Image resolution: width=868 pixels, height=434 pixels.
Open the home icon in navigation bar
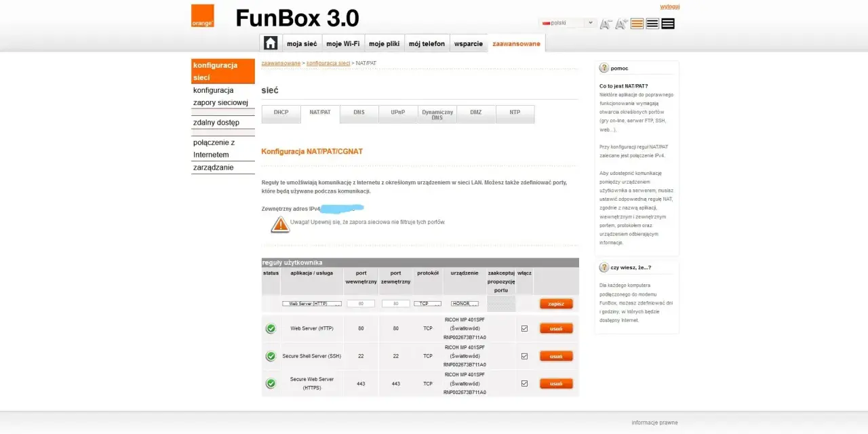(271, 43)
